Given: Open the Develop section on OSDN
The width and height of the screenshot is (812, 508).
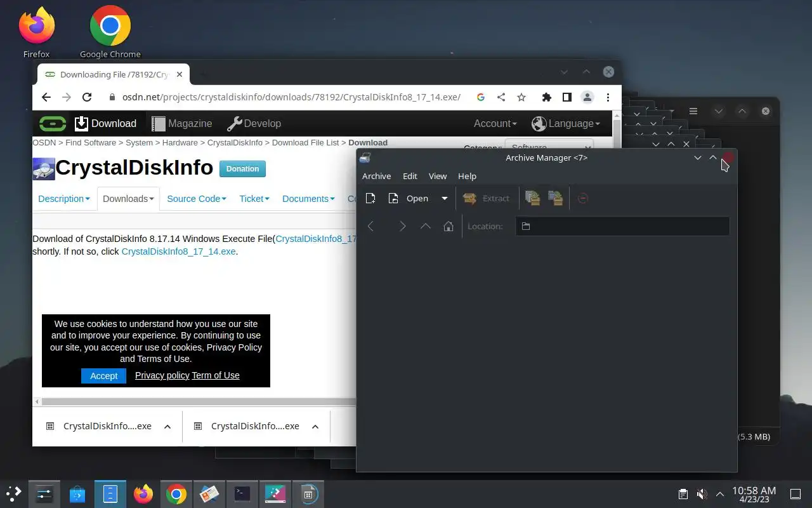Looking at the screenshot, I should coord(254,123).
